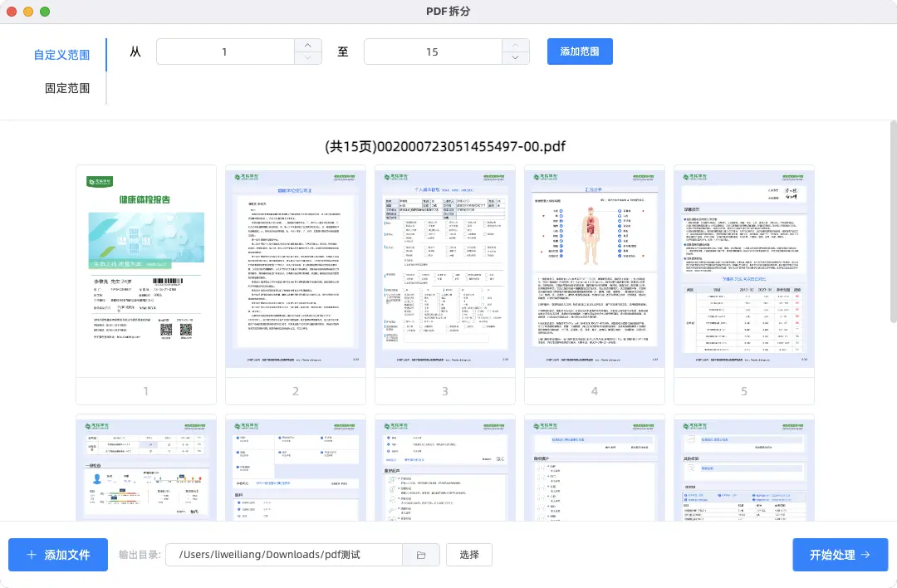Image resolution: width=897 pixels, height=588 pixels.
Task: Start processing with 开始处理 button
Action: [x=840, y=555]
